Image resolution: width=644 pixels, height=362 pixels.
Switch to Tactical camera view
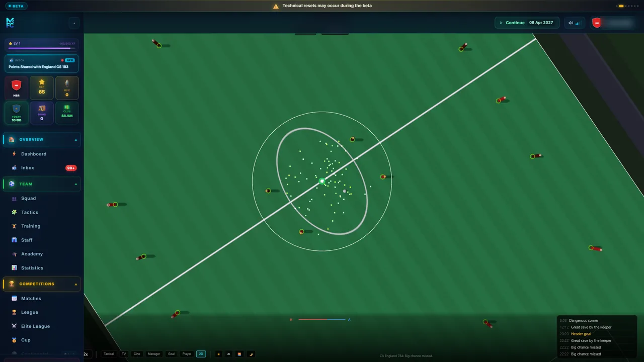tap(109, 354)
